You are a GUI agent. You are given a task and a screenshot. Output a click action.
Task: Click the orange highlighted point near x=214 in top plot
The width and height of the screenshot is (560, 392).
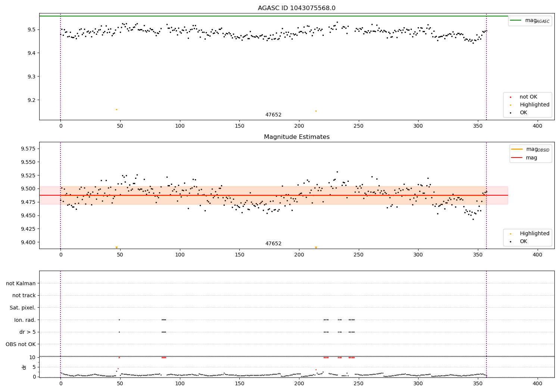316,111
